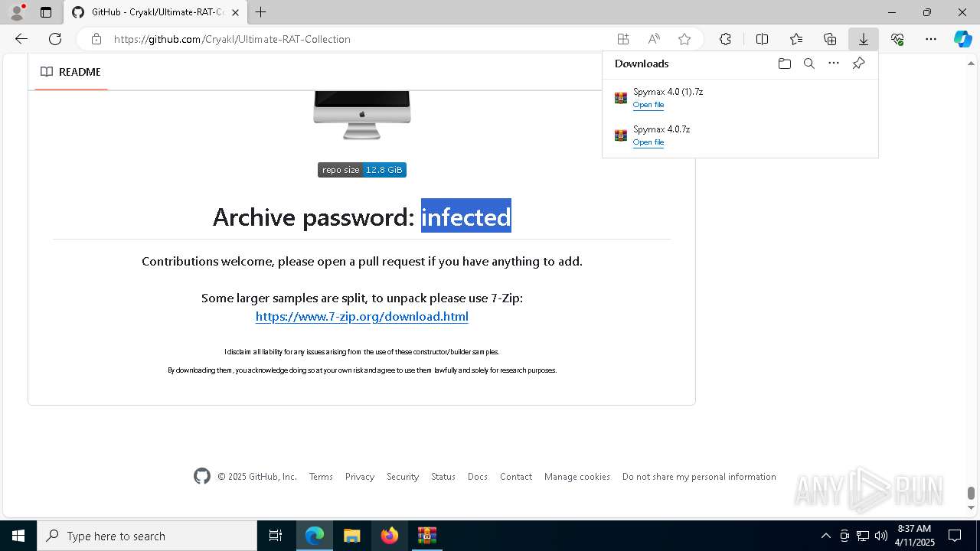
Task: Select the README tab
Action: click(70, 72)
